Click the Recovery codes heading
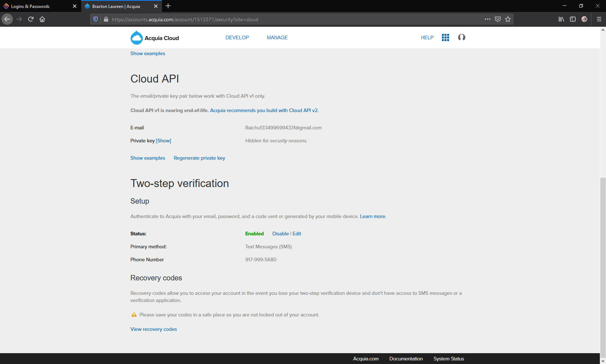Image resolution: width=606 pixels, height=364 pixels. (156, 278)
